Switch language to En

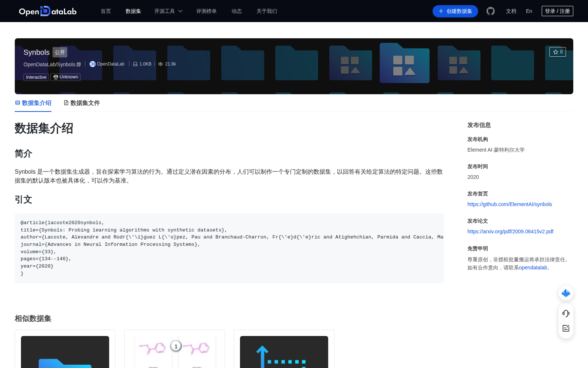coord(529,11)
